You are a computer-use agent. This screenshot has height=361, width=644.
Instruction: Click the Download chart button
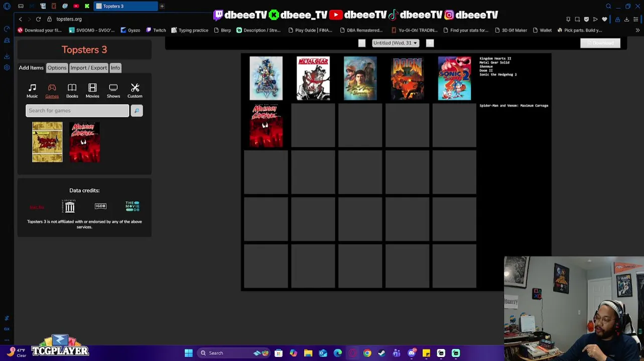point(600,43)
